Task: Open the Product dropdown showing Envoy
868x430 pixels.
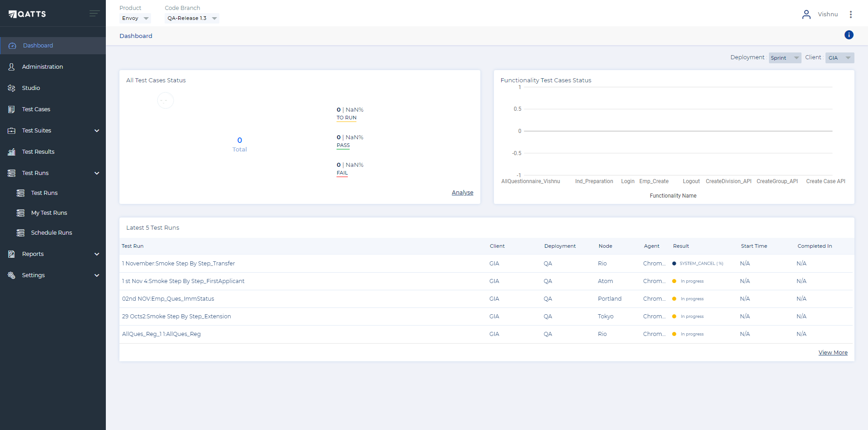Action: 135,18
